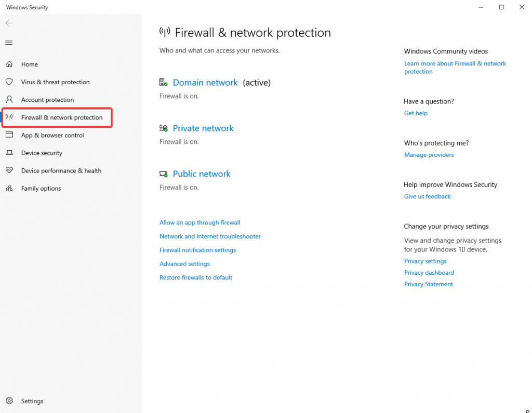532x413 pixels.
Task: Click 'Have a question?' heading
Action: tap(429, 101)
